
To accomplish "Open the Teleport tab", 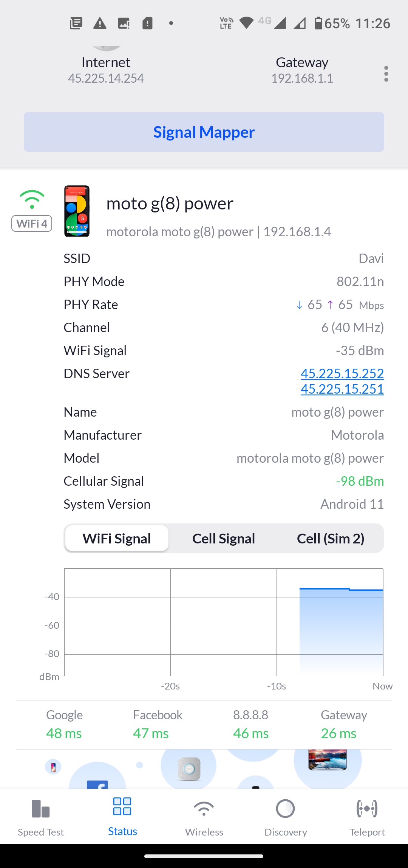I will 367,817.
